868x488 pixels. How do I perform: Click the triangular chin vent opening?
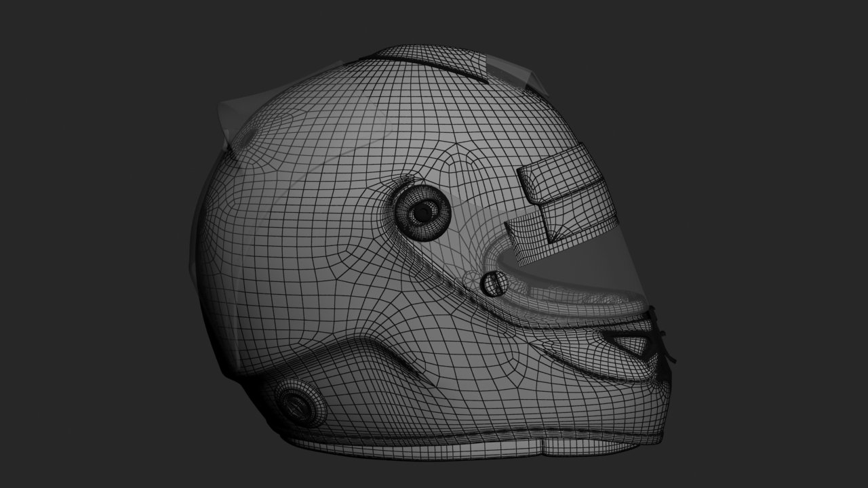633,343
